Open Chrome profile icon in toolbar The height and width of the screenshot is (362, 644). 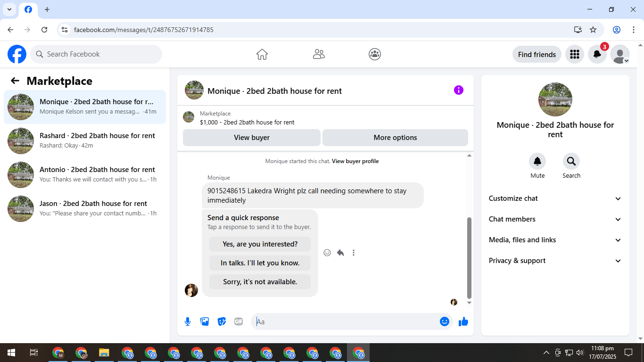617,30
